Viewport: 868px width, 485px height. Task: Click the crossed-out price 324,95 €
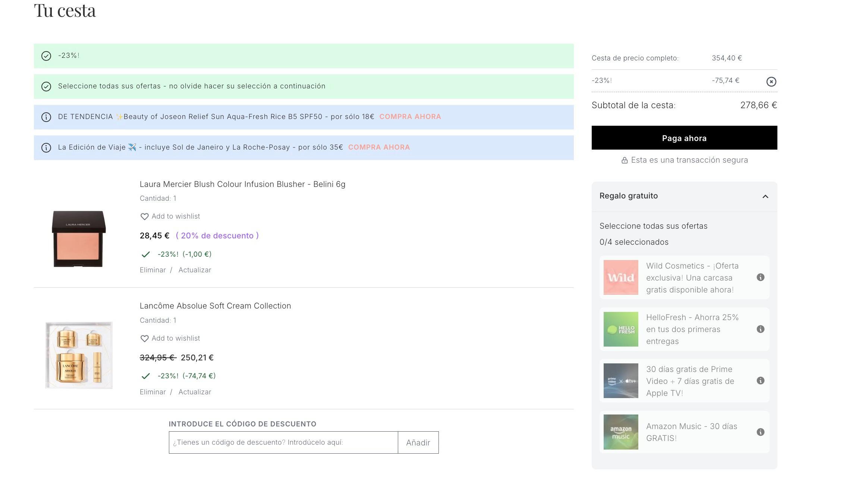[x=158, y=357]
